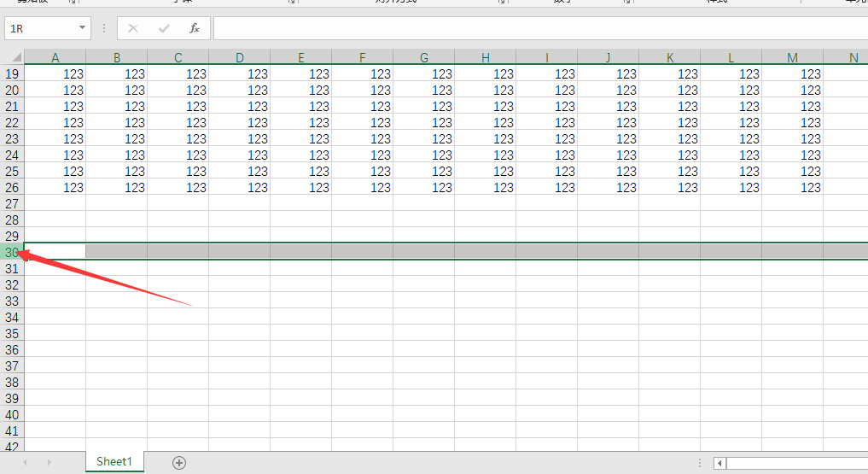Open Insert Function via the fx icon
The height and width of the screenshot is (474, 868).
[195, 28]
